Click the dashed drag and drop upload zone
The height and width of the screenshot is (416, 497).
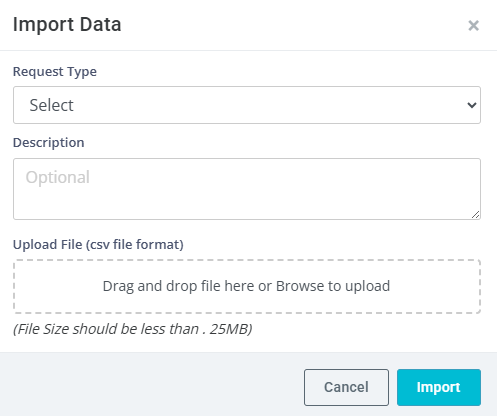point(247,286)
